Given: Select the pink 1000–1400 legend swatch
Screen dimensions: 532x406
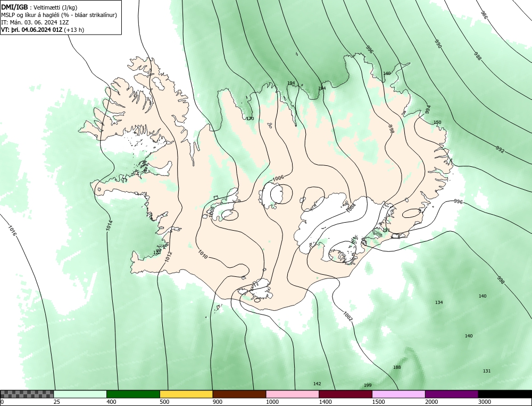Looking at the screenshot, I should click(x=293, y=394).
